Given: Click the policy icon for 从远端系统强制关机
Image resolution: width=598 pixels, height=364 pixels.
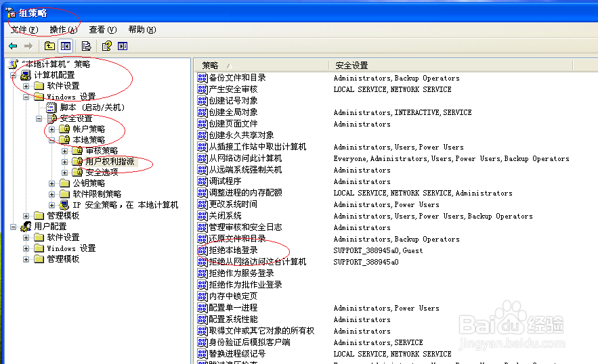Looking at the screenshot, I should pos(202,170).
